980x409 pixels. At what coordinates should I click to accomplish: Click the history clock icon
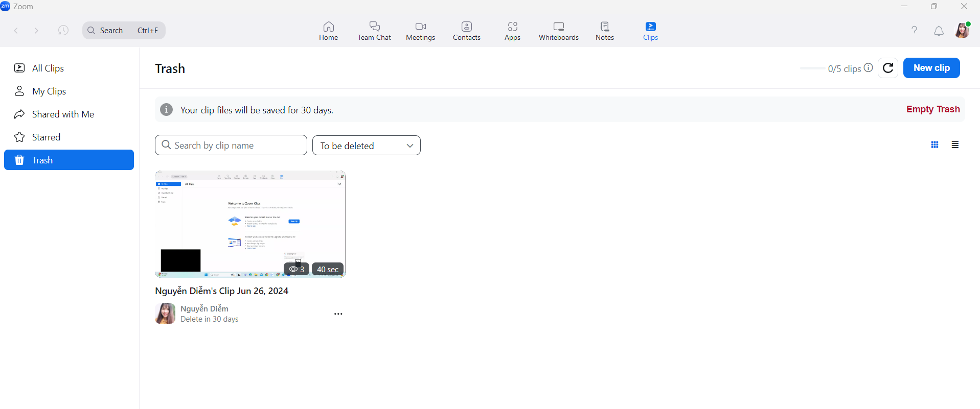tap(63, 31)
